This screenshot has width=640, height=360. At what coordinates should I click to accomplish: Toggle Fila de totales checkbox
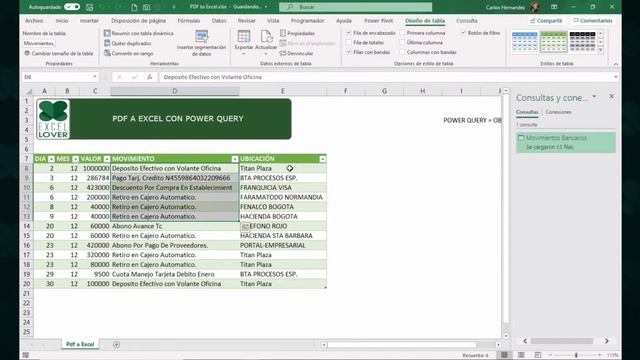[349, 42]
